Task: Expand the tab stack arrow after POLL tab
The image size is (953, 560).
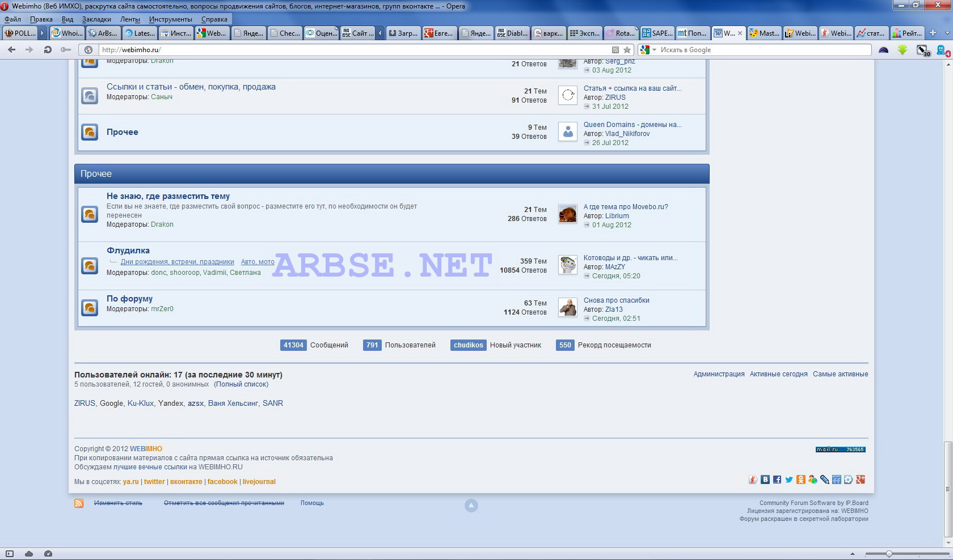Action: [42, 33]
